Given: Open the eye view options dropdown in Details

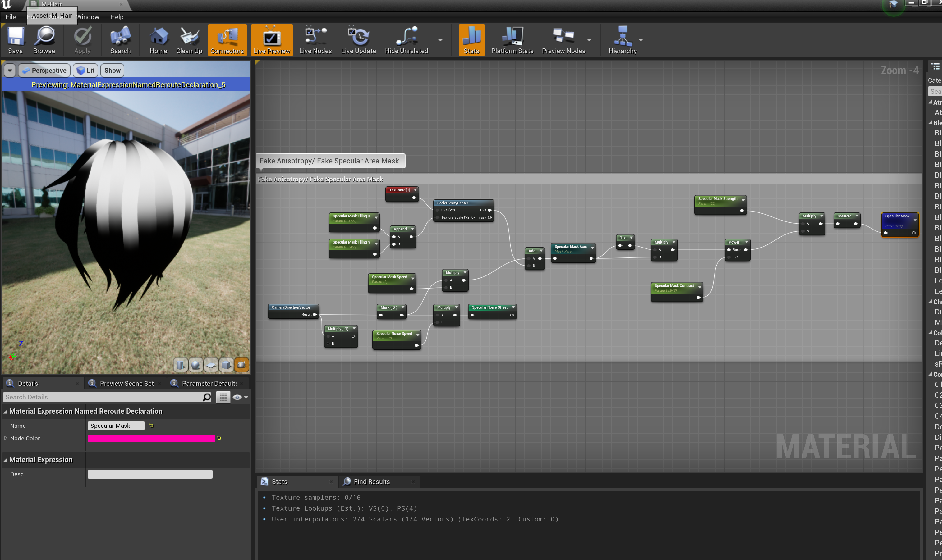Looking at the screenshot, I should [241, 397].
